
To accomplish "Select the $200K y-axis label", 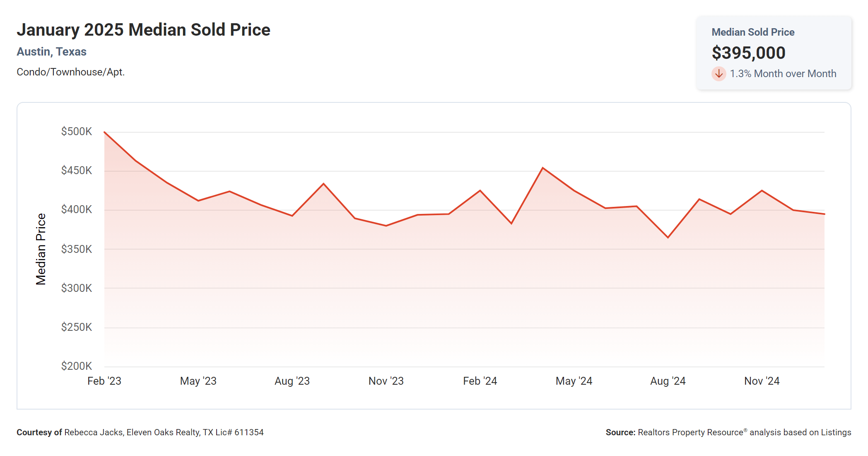I will click(76, 366).
